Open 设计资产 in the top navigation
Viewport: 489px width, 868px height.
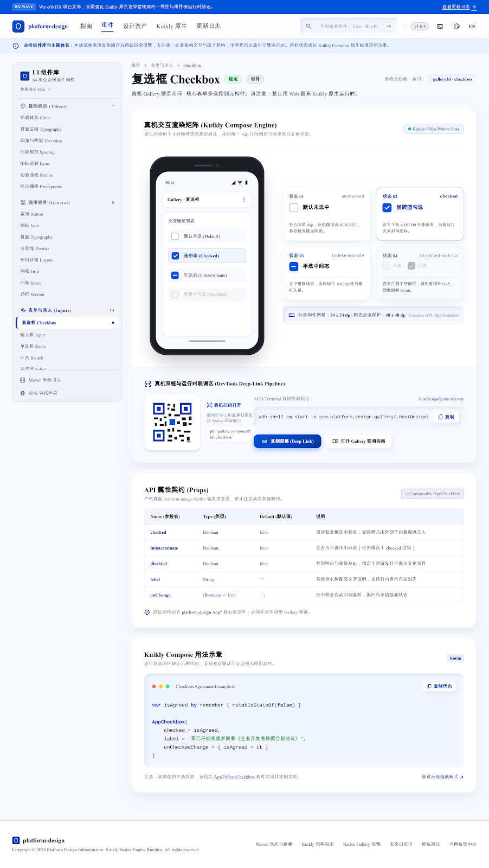(135, 26)
